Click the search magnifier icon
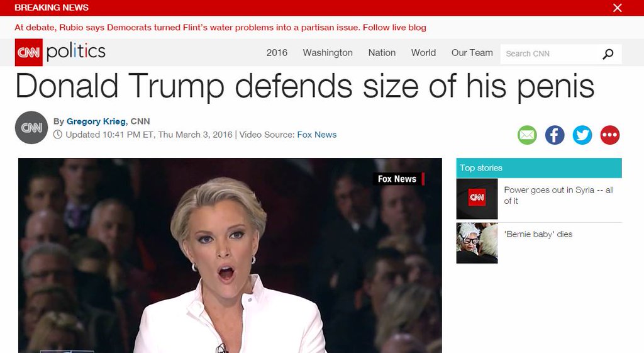 pos(608,54)
